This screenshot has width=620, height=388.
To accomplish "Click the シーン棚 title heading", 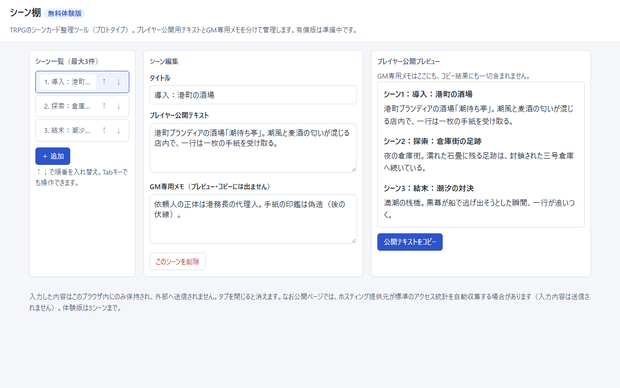I will coord(25,13).
